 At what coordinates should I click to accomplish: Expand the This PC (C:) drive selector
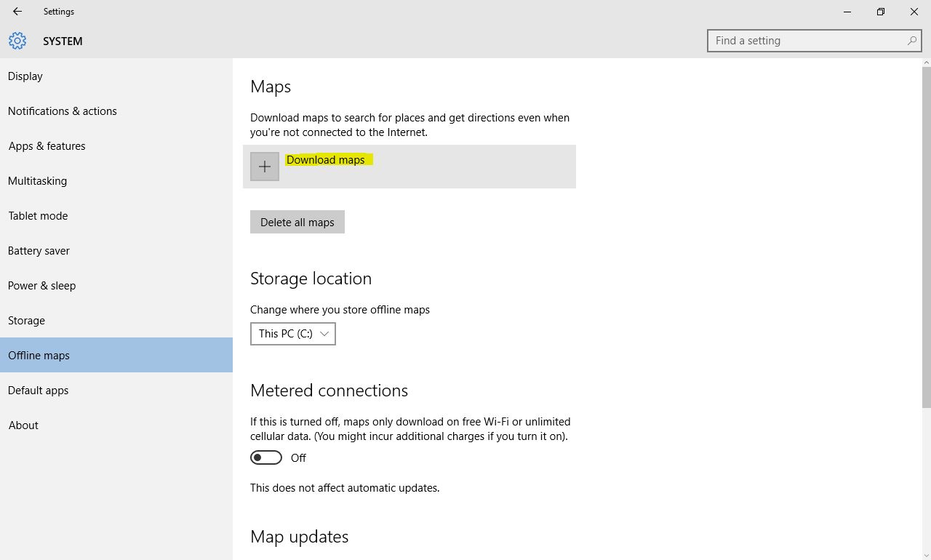[292, 333]
